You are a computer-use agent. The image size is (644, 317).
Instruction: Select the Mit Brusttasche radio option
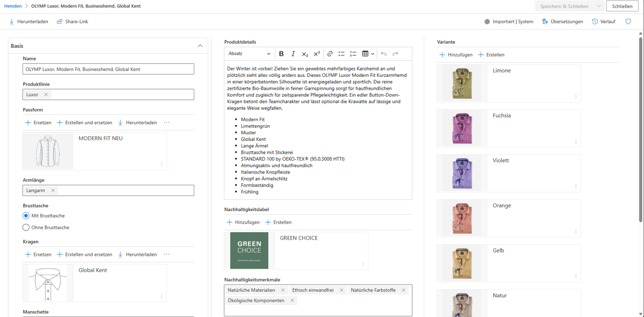coord(26,215)
